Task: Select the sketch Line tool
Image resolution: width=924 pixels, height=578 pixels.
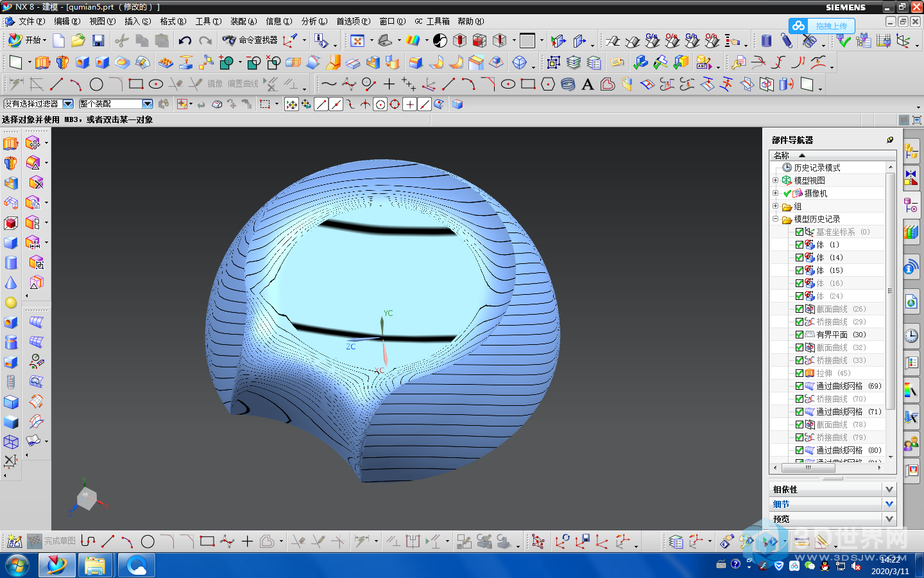Action: [x=56, y=84]
